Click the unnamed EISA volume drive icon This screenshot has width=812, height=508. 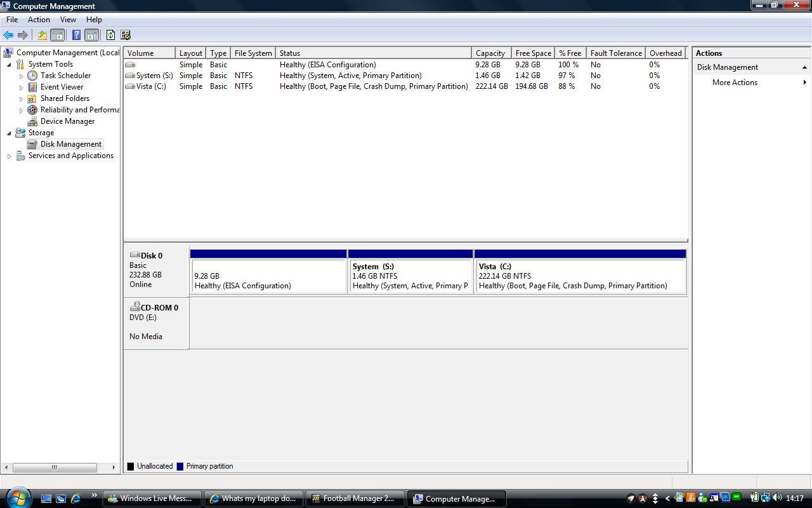pos(130,65)
